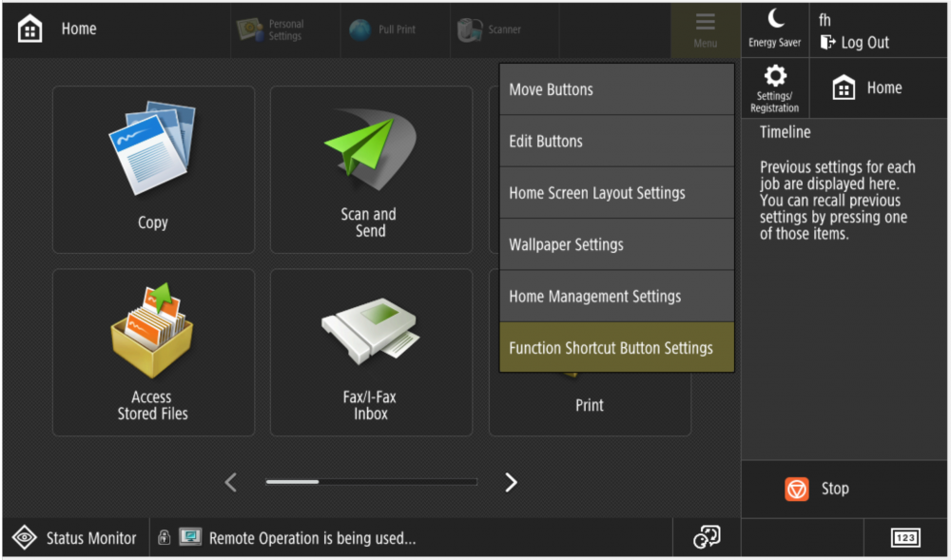This screenshot has width=951, height=560.
Task: Go to previous home page arrow
Action: [230, 482]
